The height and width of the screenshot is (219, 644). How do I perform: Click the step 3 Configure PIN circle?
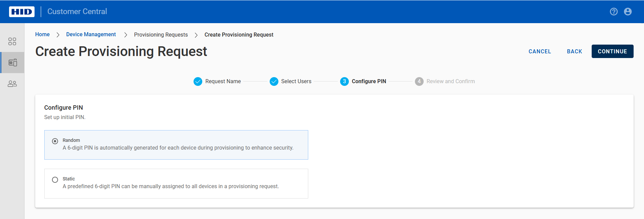pos(344,81)
